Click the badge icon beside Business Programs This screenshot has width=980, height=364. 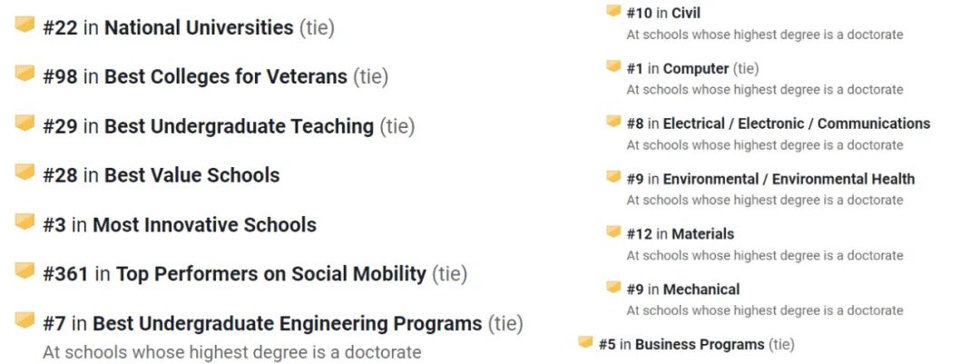pyautogui.click(x=585, y=342)
